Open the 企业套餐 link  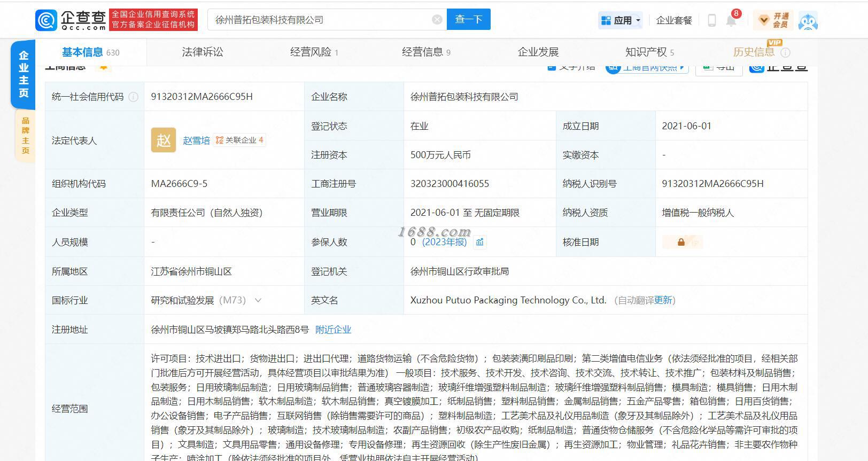click(674, 20)
